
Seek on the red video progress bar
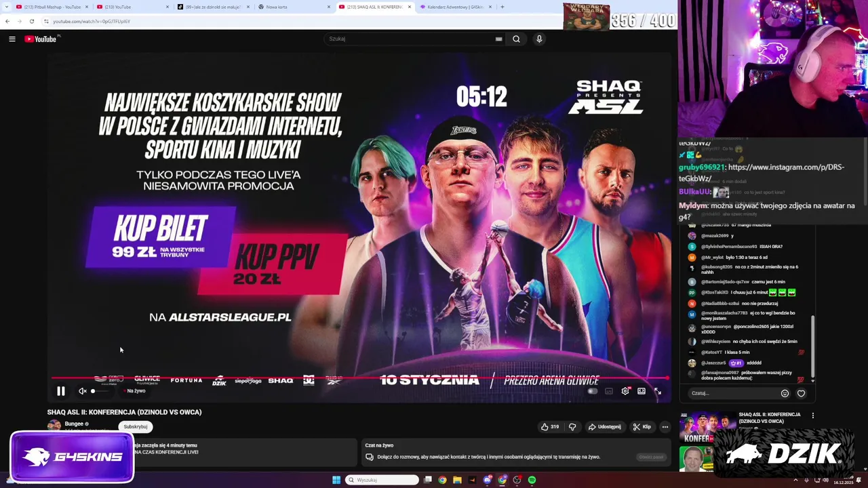[x=359, y=378]
